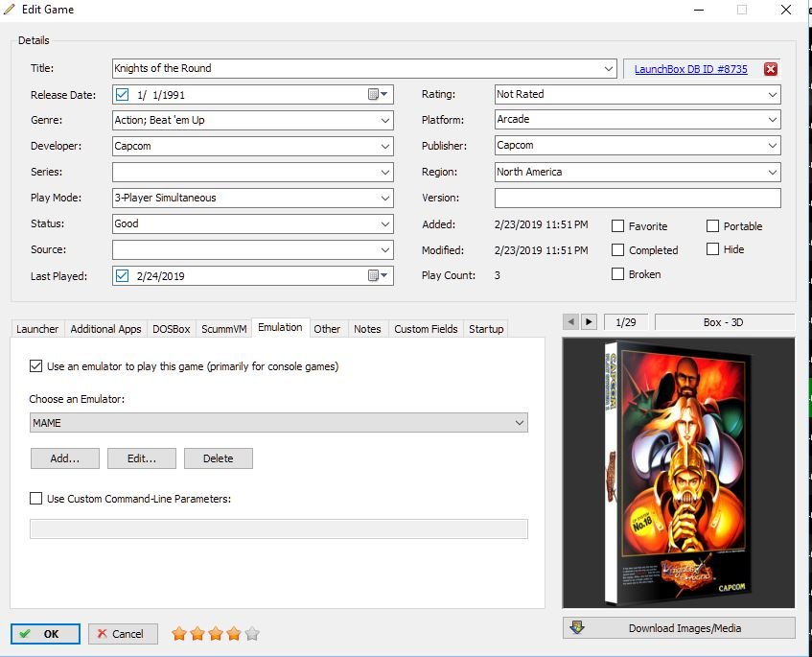Expand the Play Mode dropdown

click(x=385, y=198)
